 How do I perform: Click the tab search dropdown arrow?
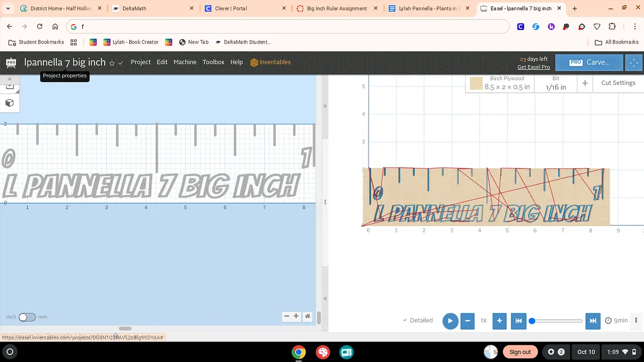point(8,9)
